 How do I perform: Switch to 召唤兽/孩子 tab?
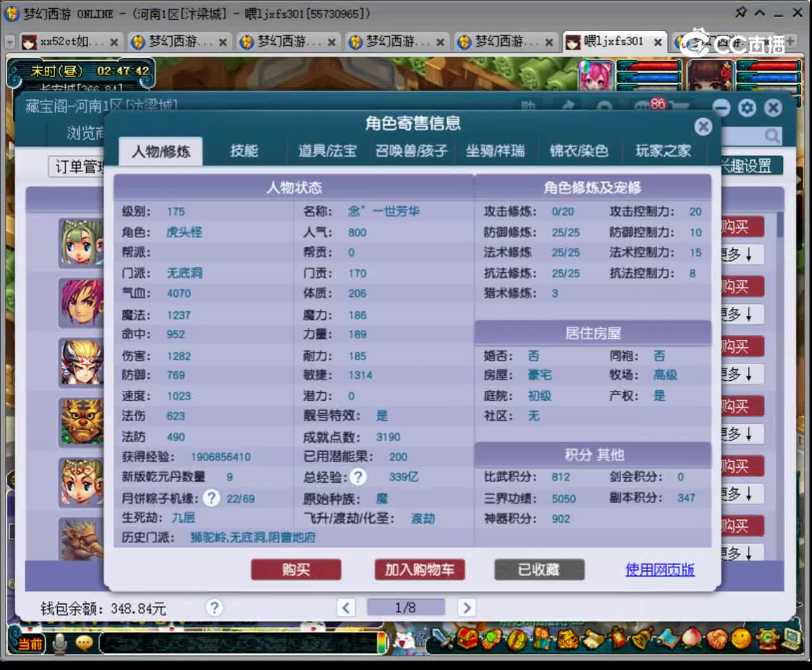[x=412, y=151]
